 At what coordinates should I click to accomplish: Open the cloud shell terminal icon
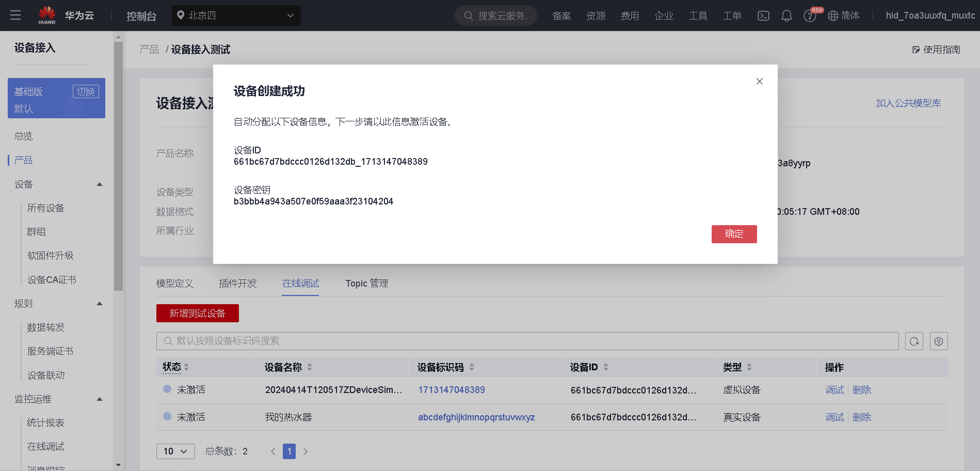(x=763, y=16)
